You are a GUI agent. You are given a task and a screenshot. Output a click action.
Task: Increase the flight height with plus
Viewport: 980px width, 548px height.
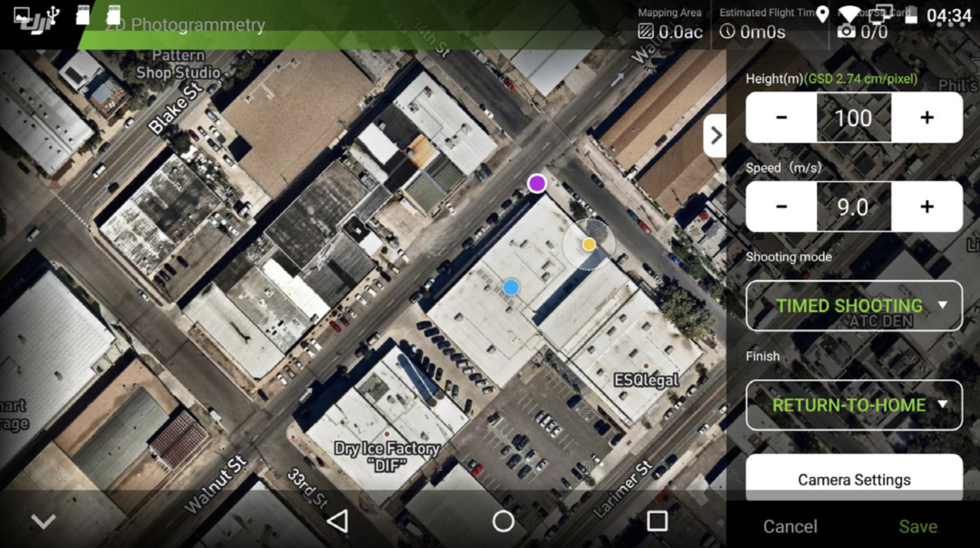click(x=927, y=118)
